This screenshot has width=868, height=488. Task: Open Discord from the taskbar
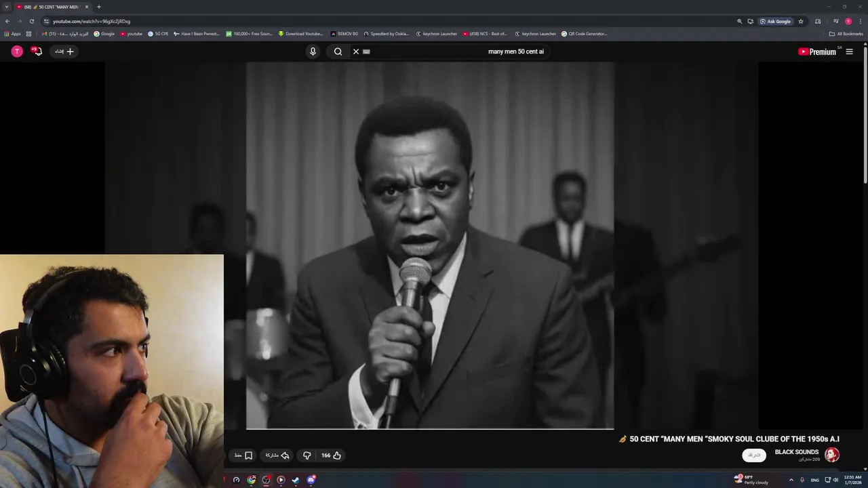[311, 480]
